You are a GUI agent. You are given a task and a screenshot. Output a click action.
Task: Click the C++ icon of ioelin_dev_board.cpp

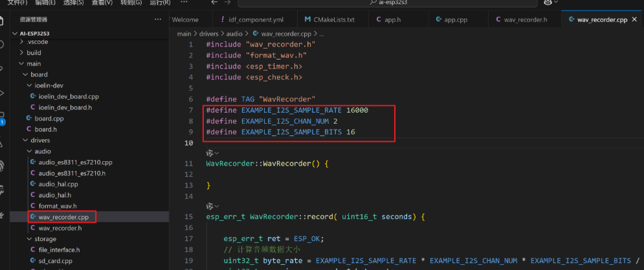(x=33, y=96)
